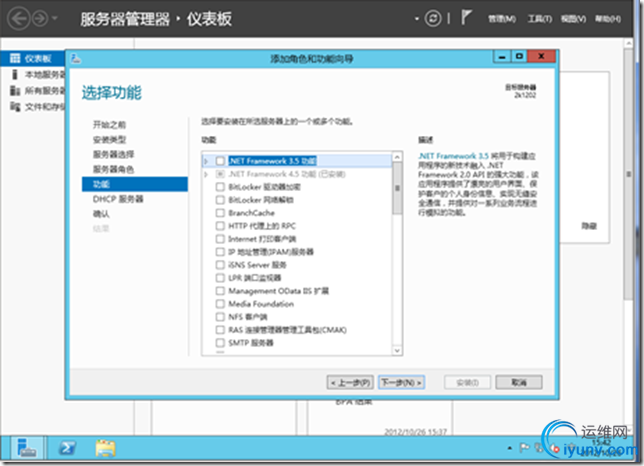Open navigation history dropdown arrow
The image size is (644, 466).
pos(55,18)
